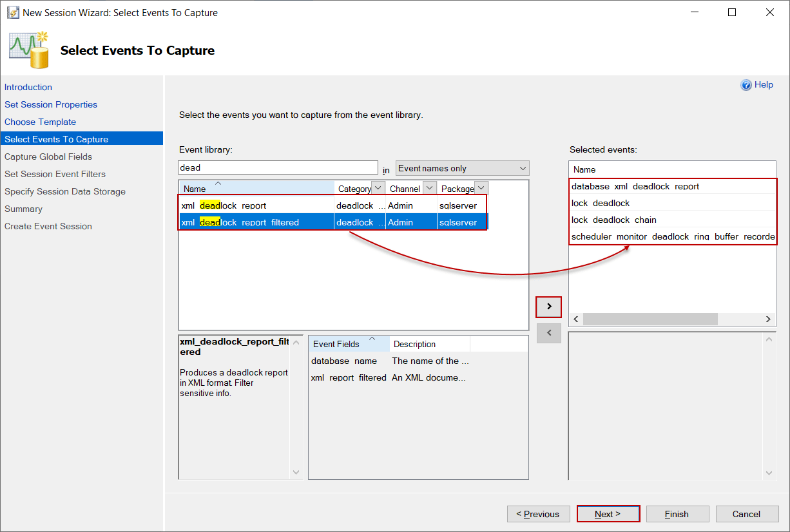The image size is (790, 532).
Task: Open the Channel column filter dropdown
Action: 429,188
